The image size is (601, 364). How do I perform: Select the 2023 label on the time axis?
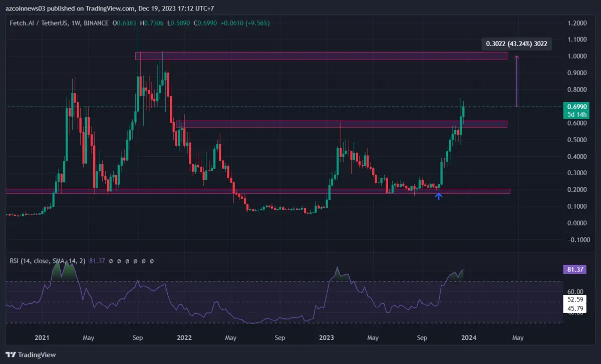pos(327,337)
